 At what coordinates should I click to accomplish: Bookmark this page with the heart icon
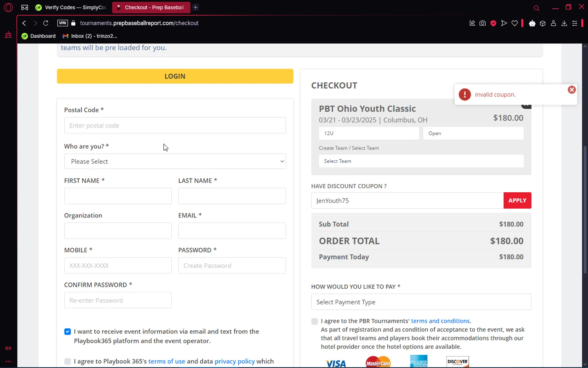[515, 23]
